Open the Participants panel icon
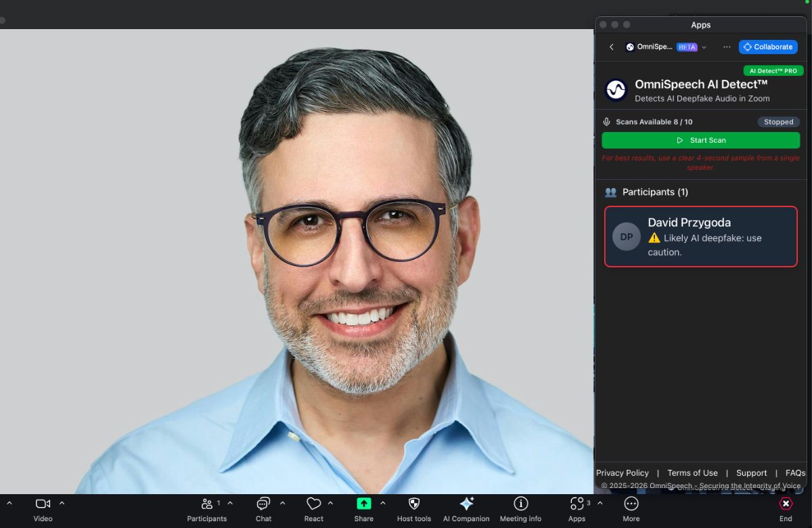This screenshot has height=528, width=812. (207, 504)
